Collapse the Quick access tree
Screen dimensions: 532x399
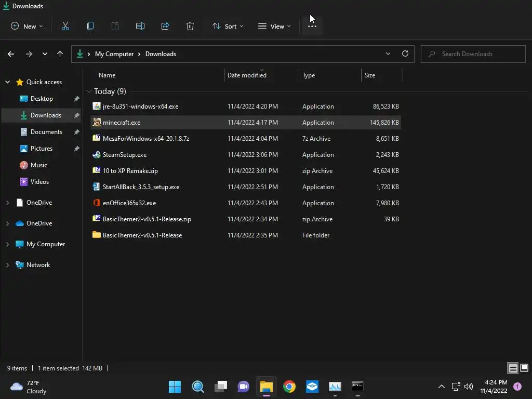click(7, 82)
